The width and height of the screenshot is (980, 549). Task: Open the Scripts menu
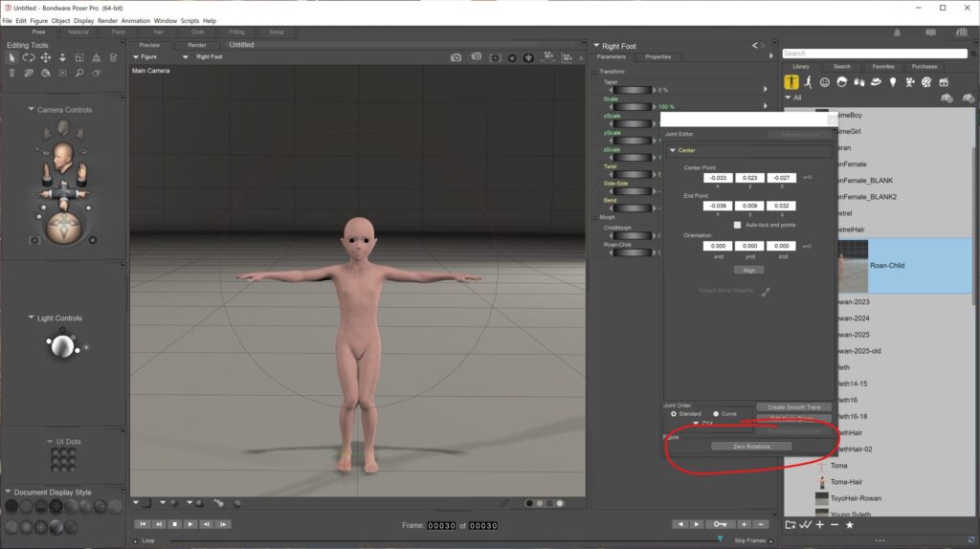click(190, 21)
